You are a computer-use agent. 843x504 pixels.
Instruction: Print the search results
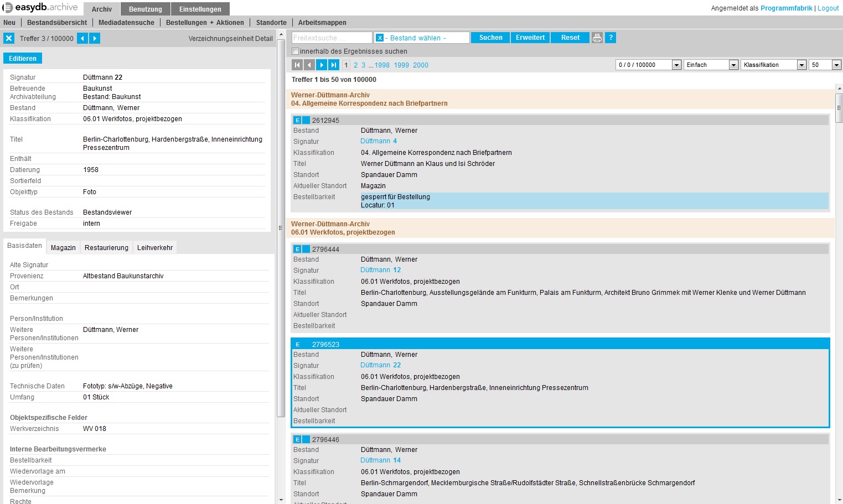point(597,38)
